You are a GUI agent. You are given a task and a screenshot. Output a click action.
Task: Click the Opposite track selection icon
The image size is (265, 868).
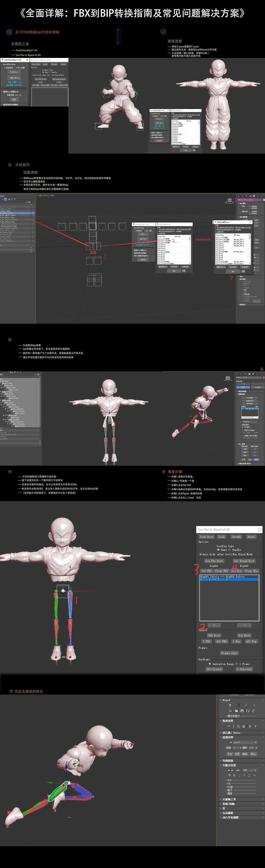(x=255, y=726)
